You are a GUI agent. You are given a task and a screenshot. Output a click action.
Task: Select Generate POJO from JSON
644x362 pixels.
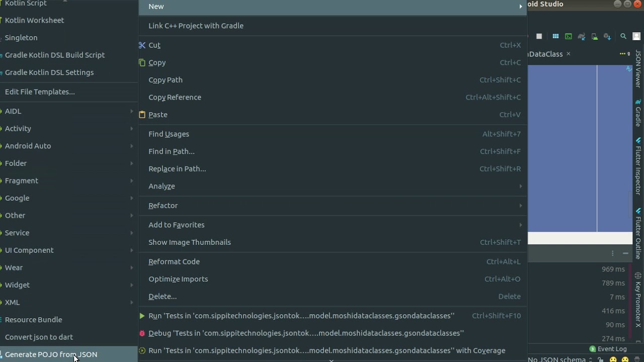[x=51, y=354]
